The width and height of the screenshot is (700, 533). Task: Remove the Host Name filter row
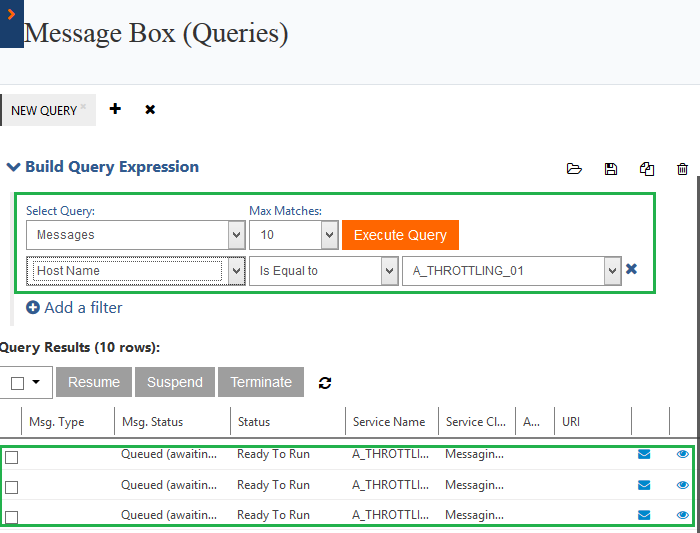coord(631,269)
